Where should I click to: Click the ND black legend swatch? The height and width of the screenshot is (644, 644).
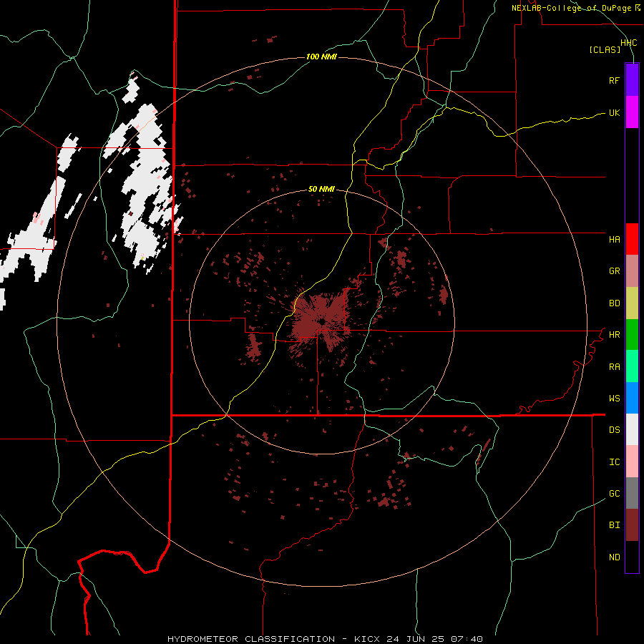tap(632, 557)
